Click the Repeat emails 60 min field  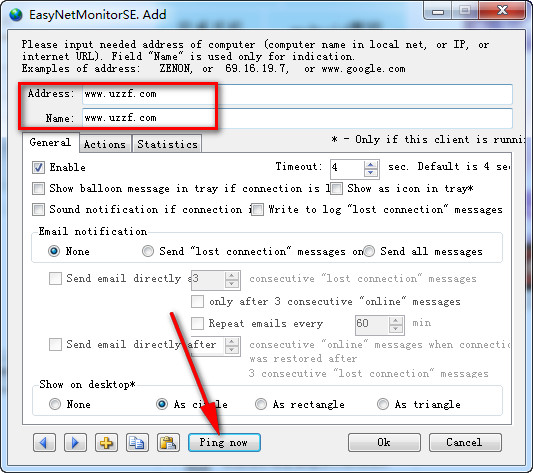coord(371,324)
